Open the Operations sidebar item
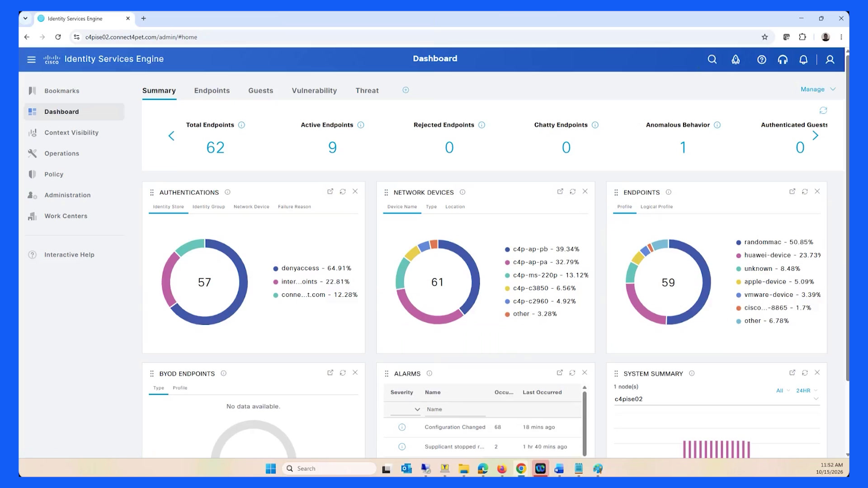The height and width of the screenshot is (488, 868). (62, 153)
